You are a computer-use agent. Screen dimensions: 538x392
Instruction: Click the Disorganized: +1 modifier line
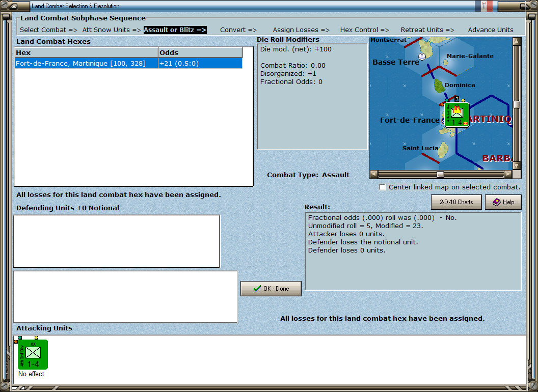(x=288, y=74)
